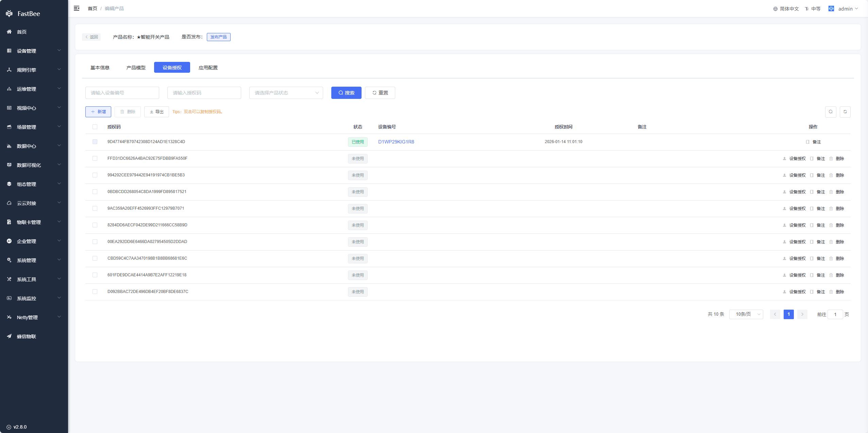Click table search toggle icon
Viewport: 868px width, 433px height.
click(x=831, y=112)
